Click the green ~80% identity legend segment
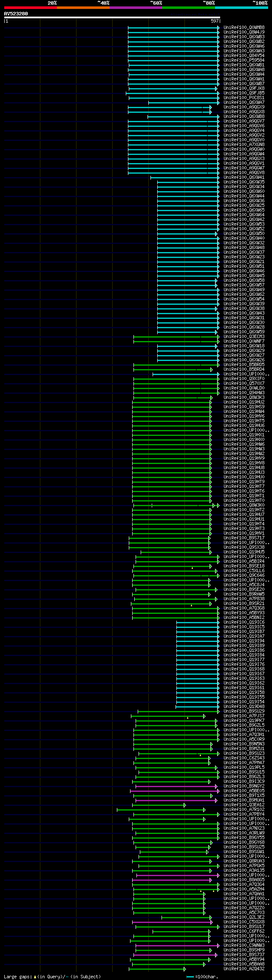 (x=188, y=8)
